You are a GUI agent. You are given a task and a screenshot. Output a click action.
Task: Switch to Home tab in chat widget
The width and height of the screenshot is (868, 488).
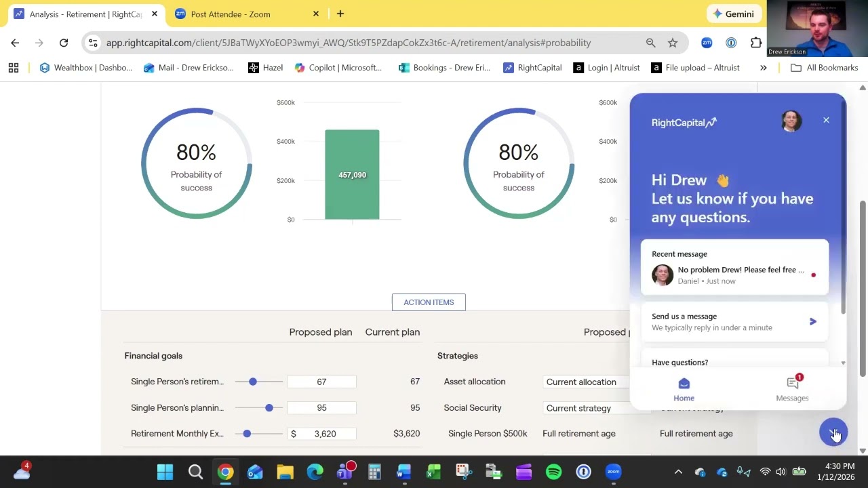(684, 390)
